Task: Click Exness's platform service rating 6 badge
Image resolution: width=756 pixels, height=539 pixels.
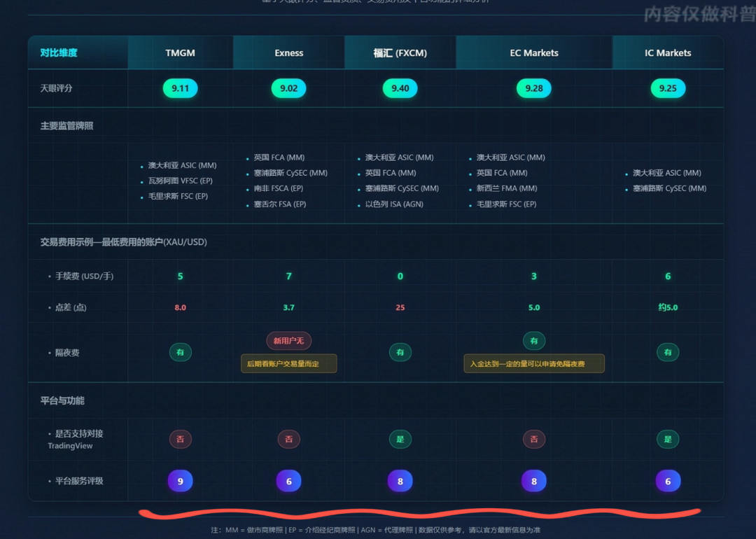Action: (x=288, y=481)
